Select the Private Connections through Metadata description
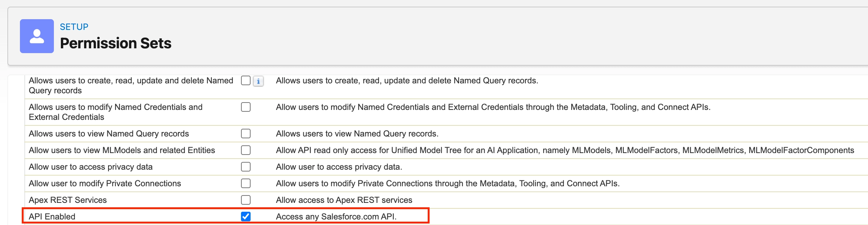The image size is (868, 225). click(448, 183)
